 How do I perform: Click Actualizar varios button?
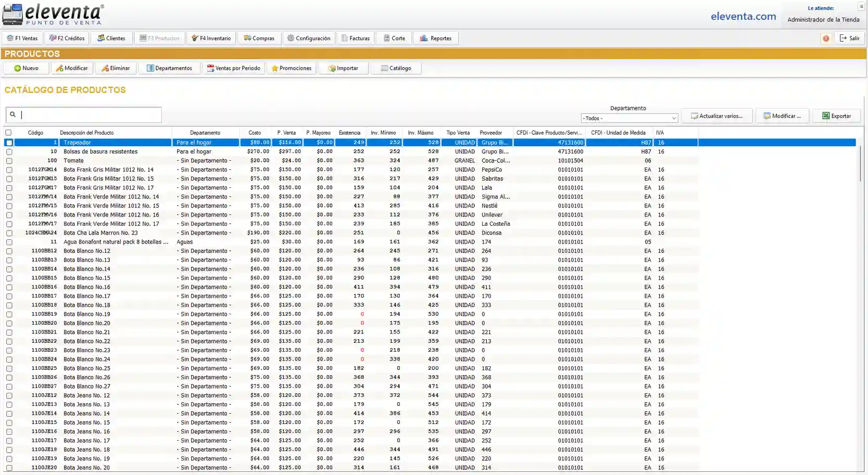point(716,116)
